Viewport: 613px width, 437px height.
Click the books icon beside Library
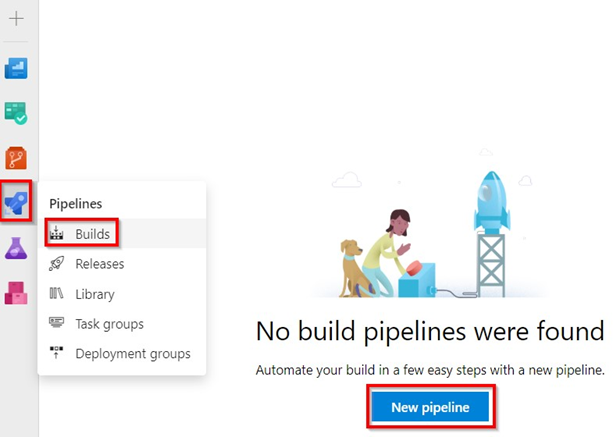pos(56,294)
